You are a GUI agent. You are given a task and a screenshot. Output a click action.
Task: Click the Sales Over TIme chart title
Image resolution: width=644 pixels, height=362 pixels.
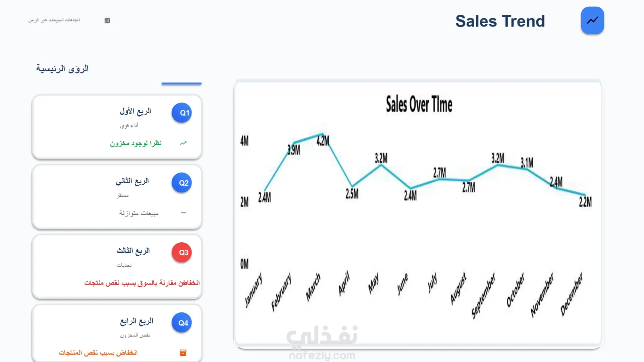click(x=419, y=104)
